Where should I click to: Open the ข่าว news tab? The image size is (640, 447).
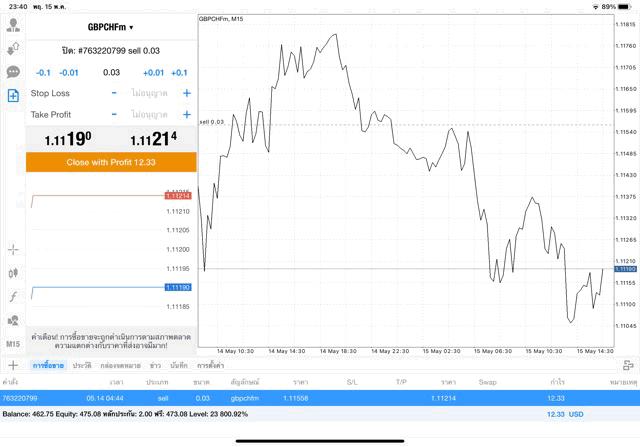155,366
